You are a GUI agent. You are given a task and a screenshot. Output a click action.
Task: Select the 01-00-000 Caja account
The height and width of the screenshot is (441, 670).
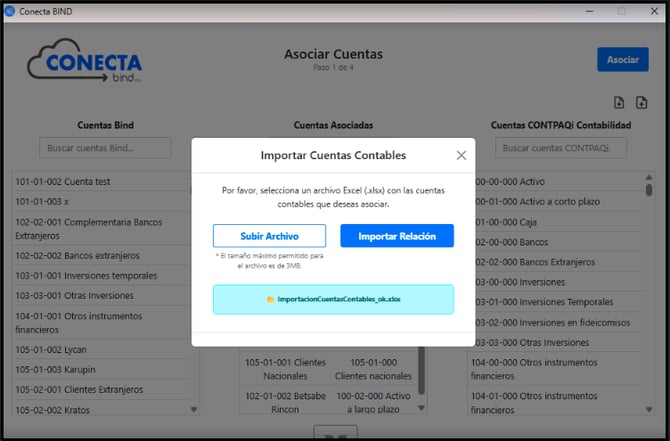[559, 222]
